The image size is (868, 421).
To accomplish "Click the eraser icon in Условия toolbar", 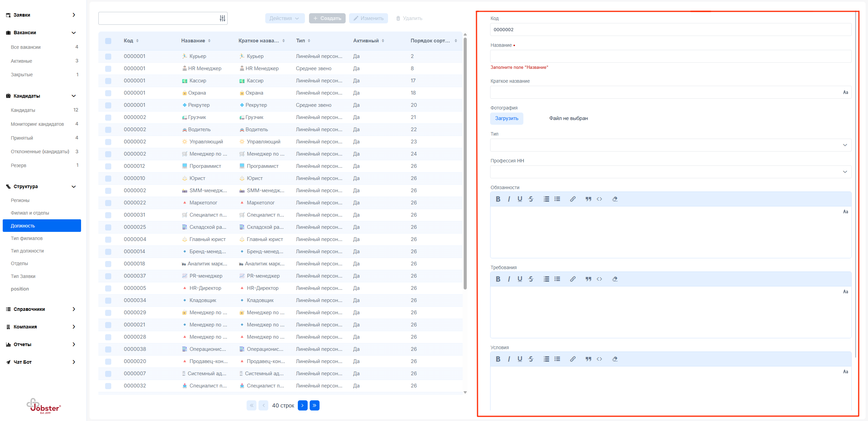I will point(615,359).
